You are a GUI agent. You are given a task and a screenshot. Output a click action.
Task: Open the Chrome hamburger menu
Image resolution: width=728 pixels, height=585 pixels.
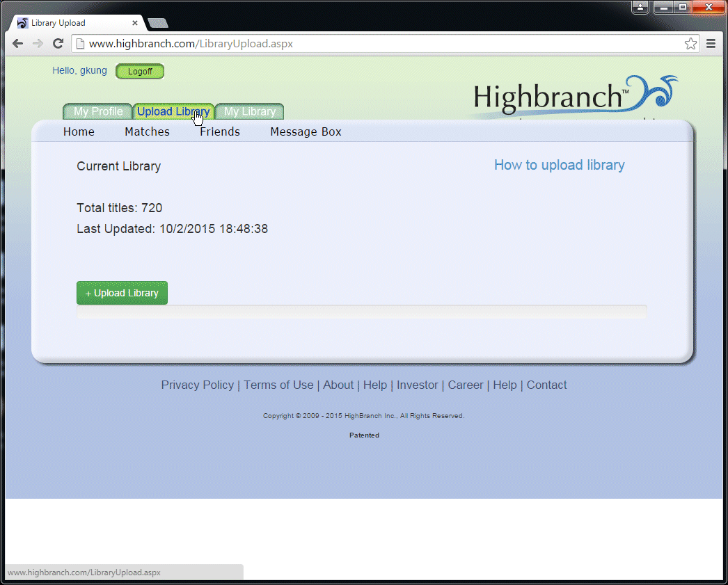(x=711, y=44)
